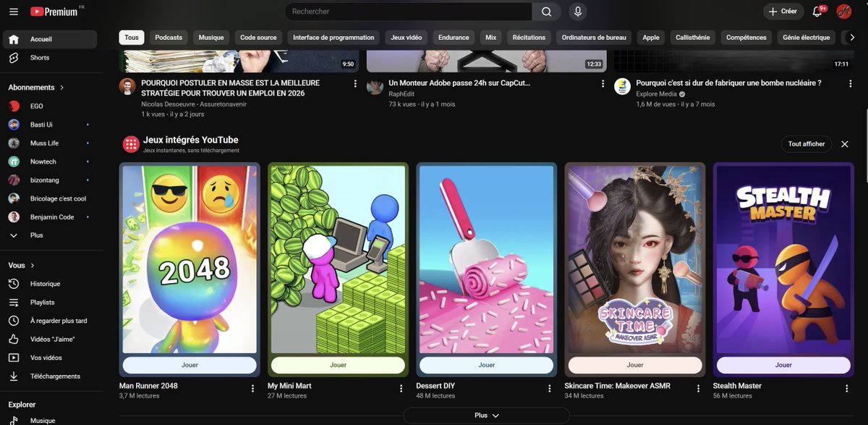Open options for Dessert DIY
868x425 pixels.
click(x=550, y=389)
